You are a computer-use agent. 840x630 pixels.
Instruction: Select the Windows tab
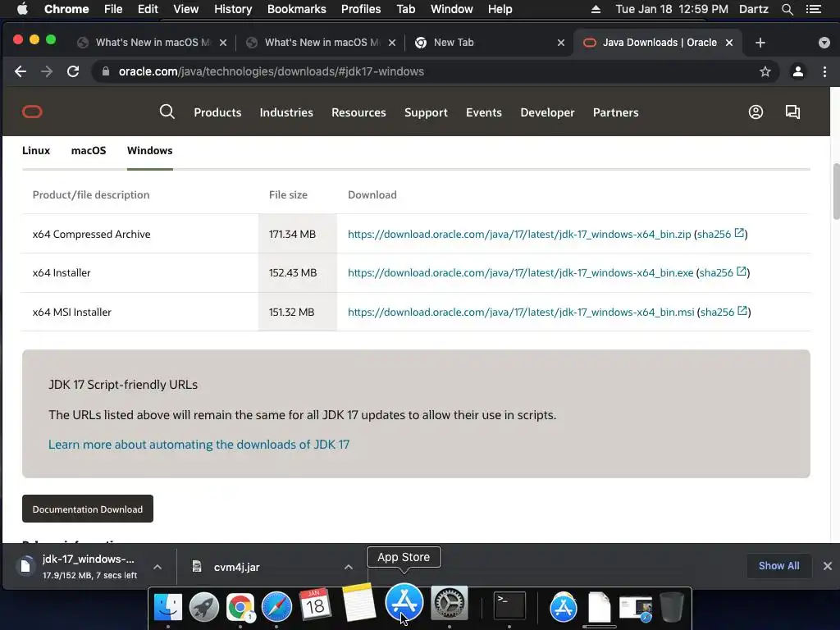[149, 151]
